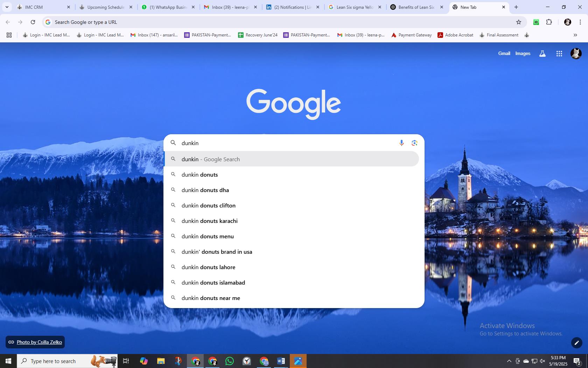Open Inbox (147) ansaril bookmark
Viewport: 588px width, 368px height.
click(x=154, y=35)
